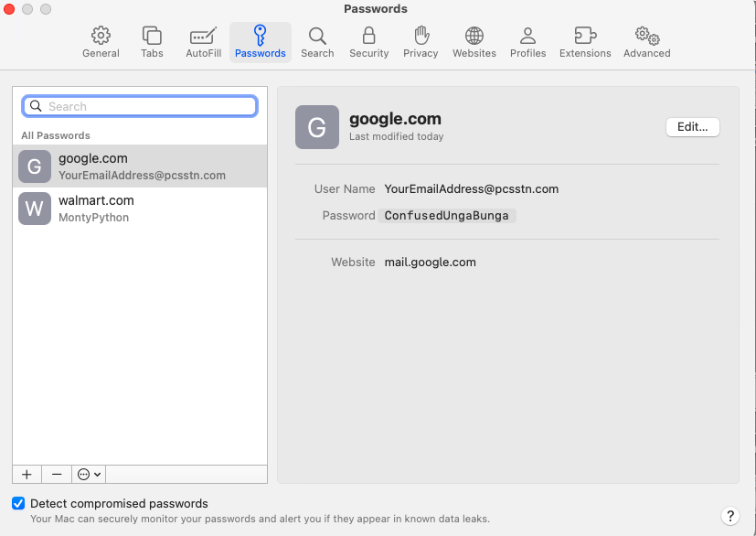The width and height of the screenshot is (756, 536).
Task: Click the magnifier icon in search field
Action: point(36,106)
